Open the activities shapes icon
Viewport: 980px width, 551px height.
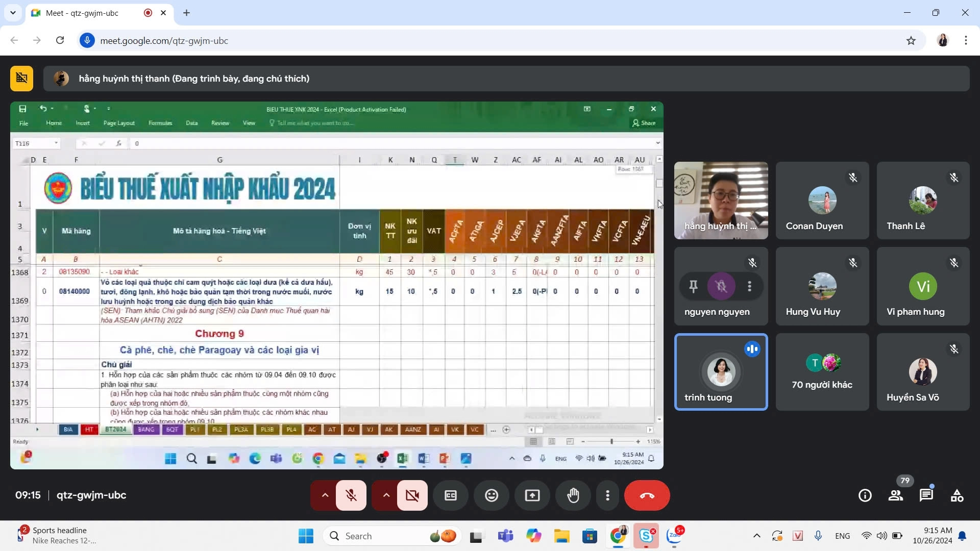tap(957, 495)
